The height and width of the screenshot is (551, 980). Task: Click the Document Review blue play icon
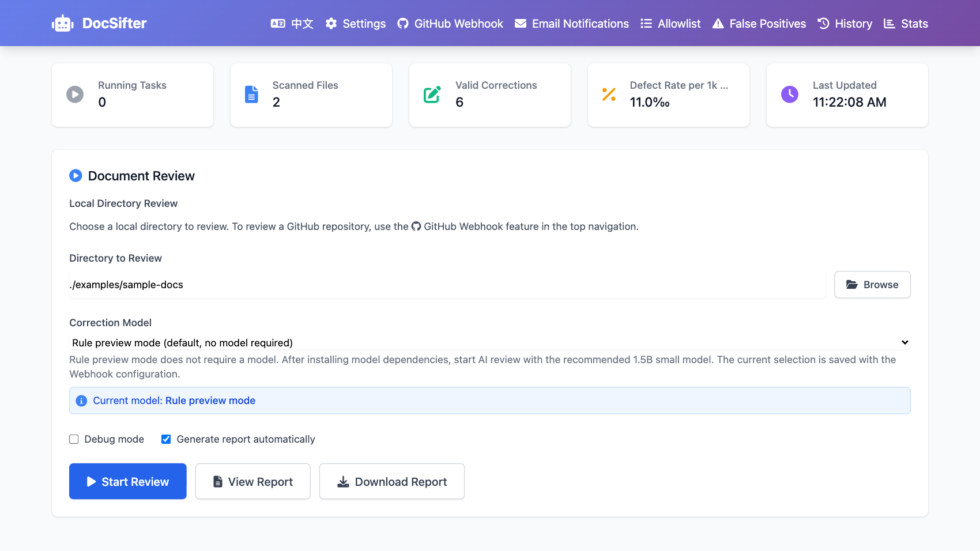[x=76, y=176]
